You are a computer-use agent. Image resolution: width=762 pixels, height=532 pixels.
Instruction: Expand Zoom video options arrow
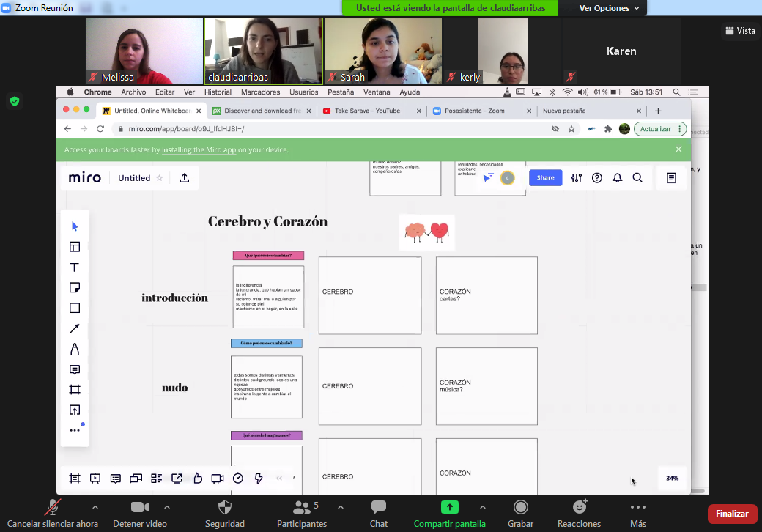pyautogui.click(x=167, y=507)
